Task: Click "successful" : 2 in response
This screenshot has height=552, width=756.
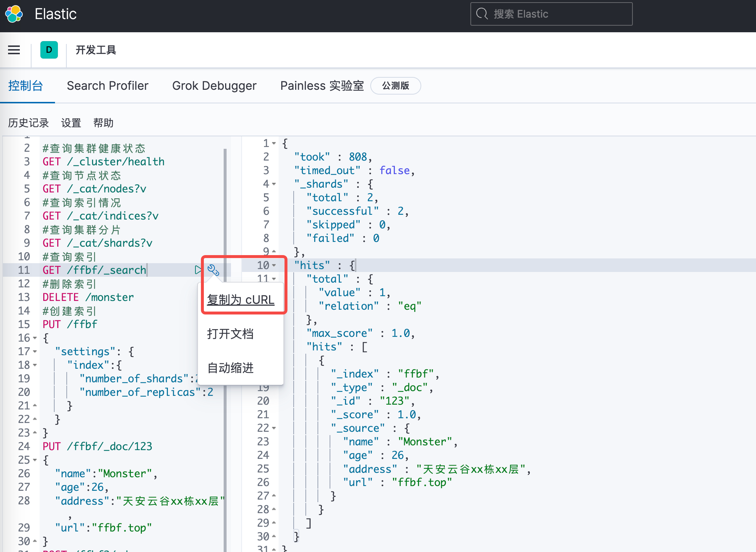Action: [x=357, y=211]
